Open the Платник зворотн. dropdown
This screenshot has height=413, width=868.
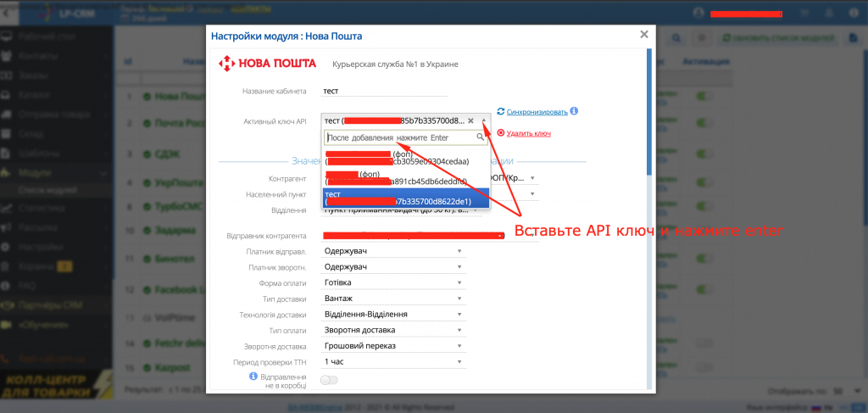393,267
